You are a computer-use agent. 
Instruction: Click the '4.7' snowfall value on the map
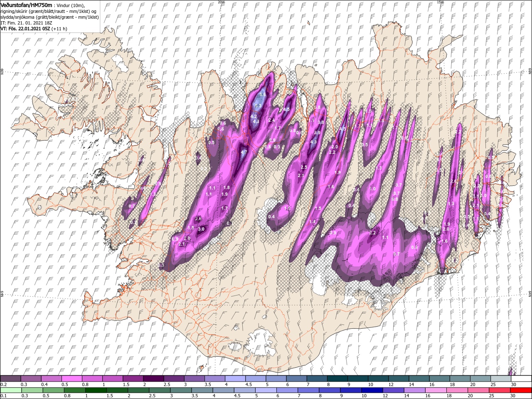click(x=244, y=153)
